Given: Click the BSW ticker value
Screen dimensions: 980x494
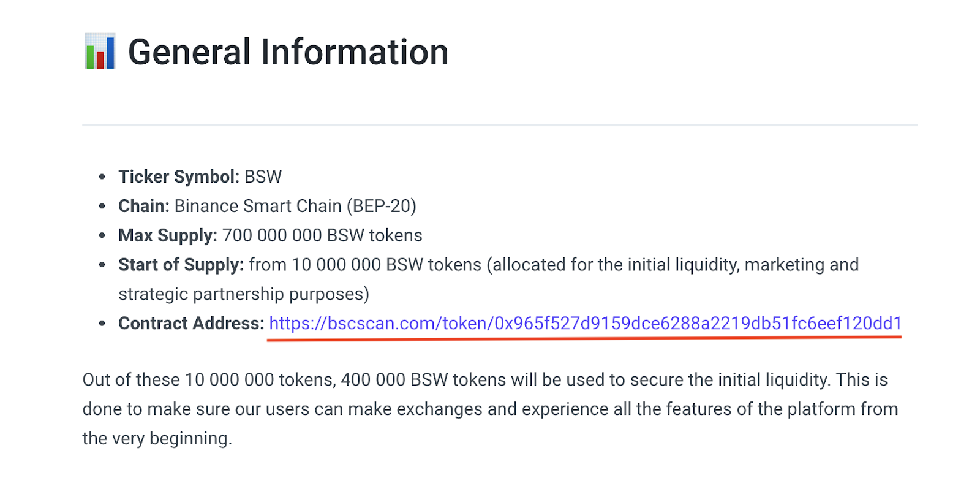Looking at the screenshot, I should pos(263,177).
